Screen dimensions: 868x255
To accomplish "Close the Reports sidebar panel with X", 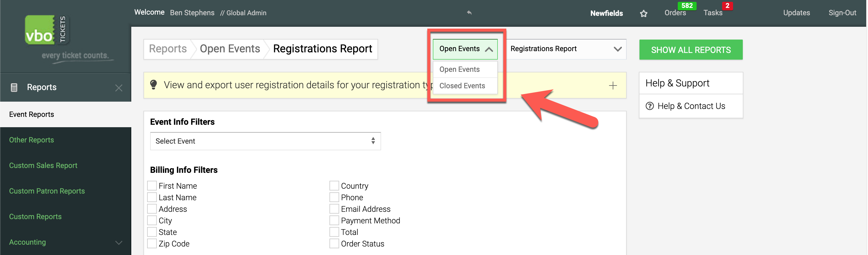I will pos(119,88).
